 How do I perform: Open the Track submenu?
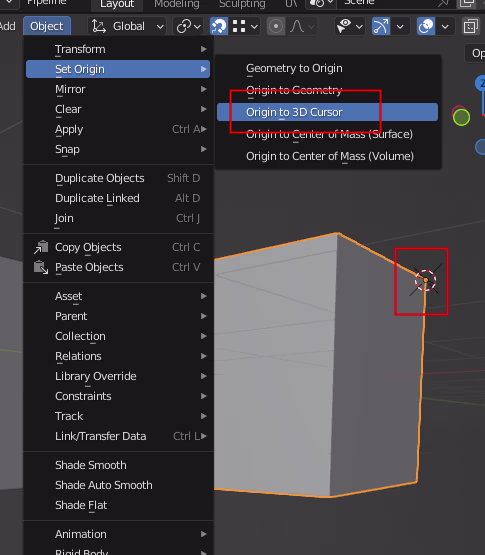point(118,416)
